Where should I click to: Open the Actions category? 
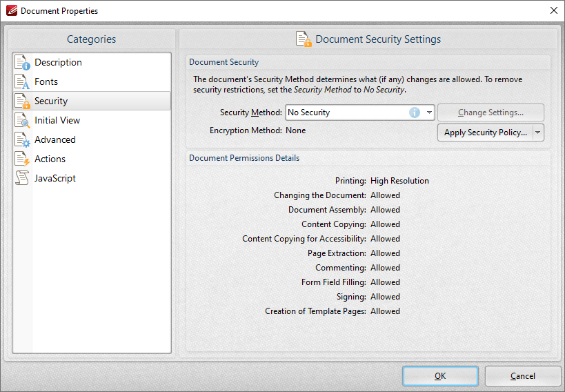click(92, 159)
